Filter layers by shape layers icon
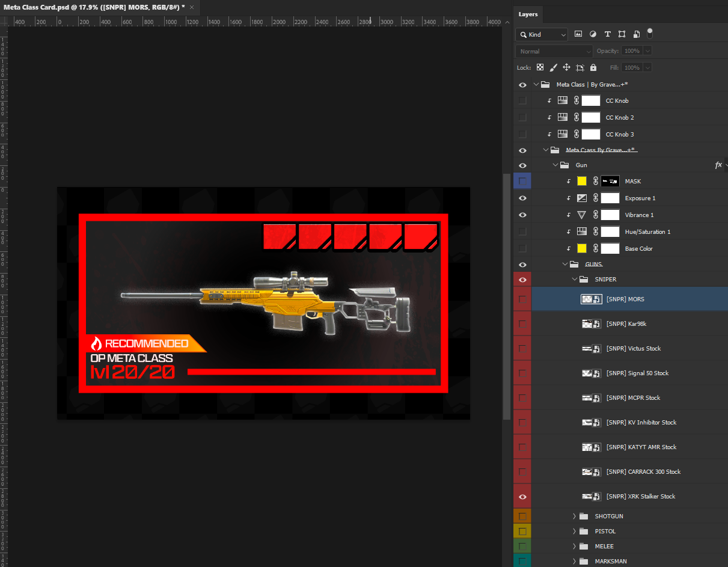728x567 pixels. click(x=622, y=34)
